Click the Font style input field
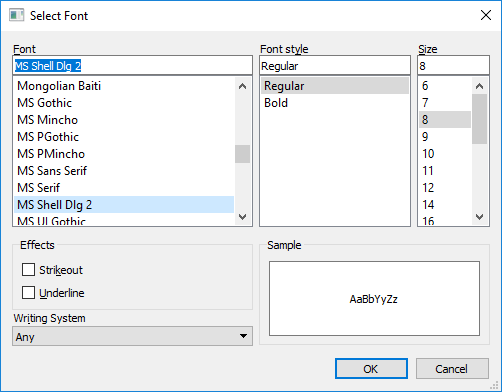The width and height of the screenshot is (502, 392). click(335, 66)
